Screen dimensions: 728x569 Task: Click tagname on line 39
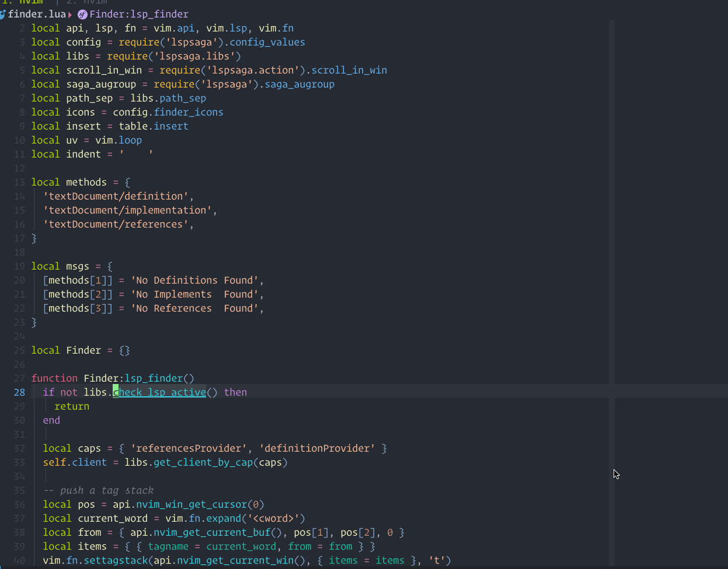click(168, 546)
